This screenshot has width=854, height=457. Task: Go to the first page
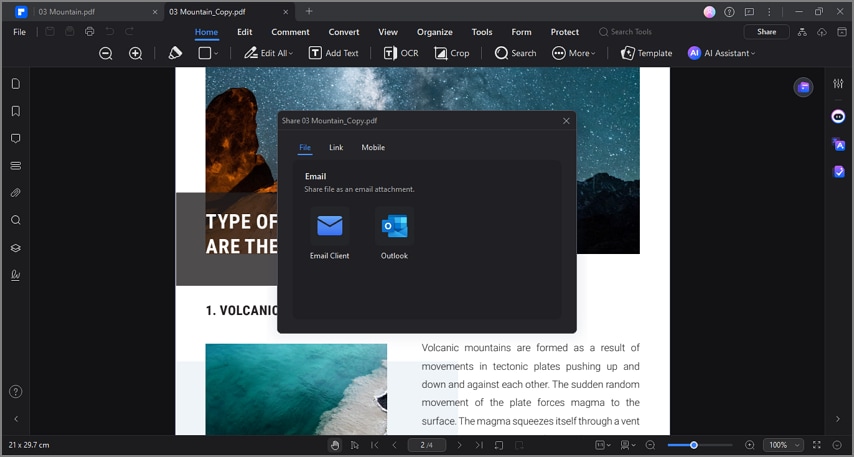click(x=375, y=445)
